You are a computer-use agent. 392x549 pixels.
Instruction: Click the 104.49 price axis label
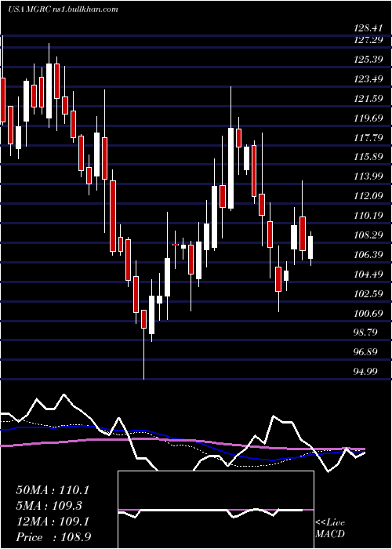(x=367, y=274)
